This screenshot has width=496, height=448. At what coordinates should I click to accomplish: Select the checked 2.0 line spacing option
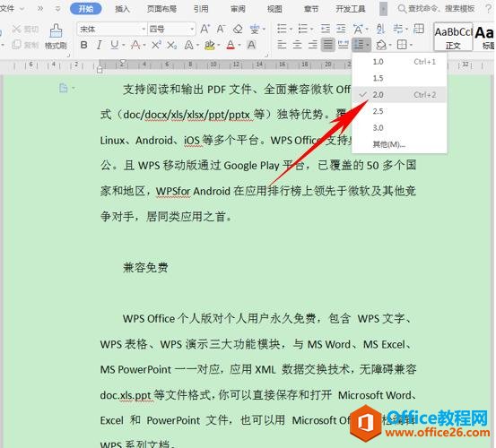[399, 94]
